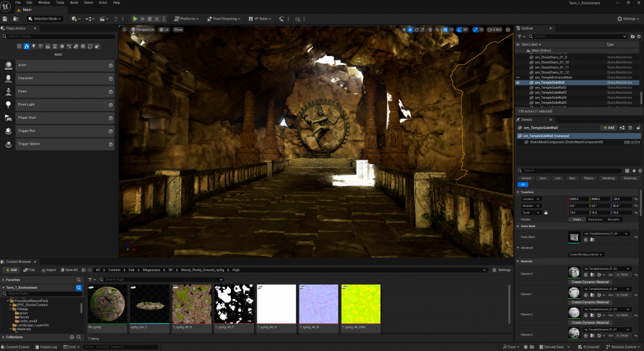Set Mobility to Stationary
Viewport: 644px width, 351px height.
595,220
